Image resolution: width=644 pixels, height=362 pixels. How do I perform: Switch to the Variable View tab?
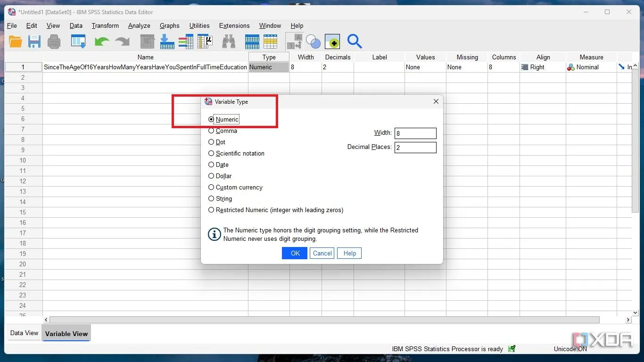coord(66,333)
